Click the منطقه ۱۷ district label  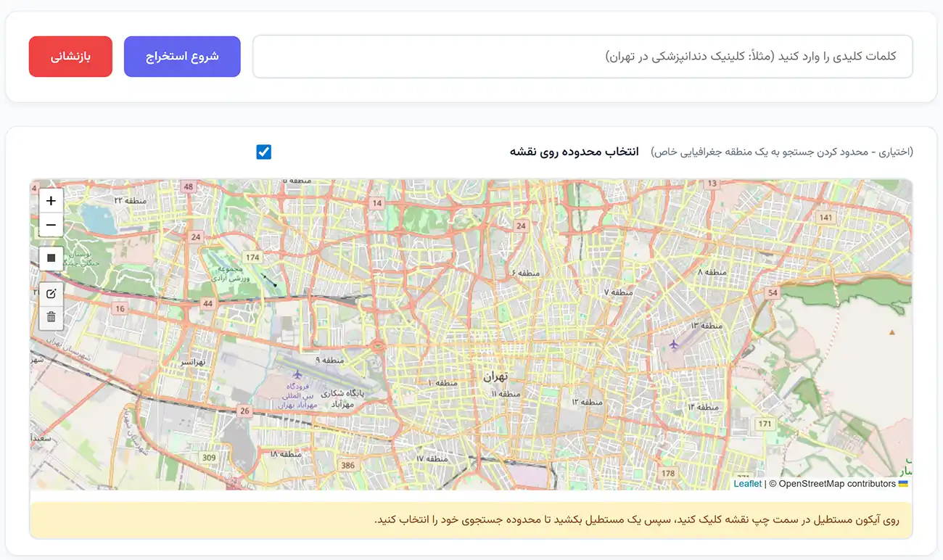click(432, 458)
